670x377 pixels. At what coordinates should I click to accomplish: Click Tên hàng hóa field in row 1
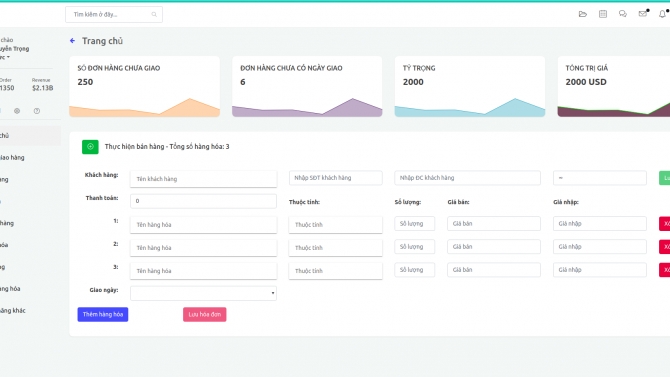[203, 224]
